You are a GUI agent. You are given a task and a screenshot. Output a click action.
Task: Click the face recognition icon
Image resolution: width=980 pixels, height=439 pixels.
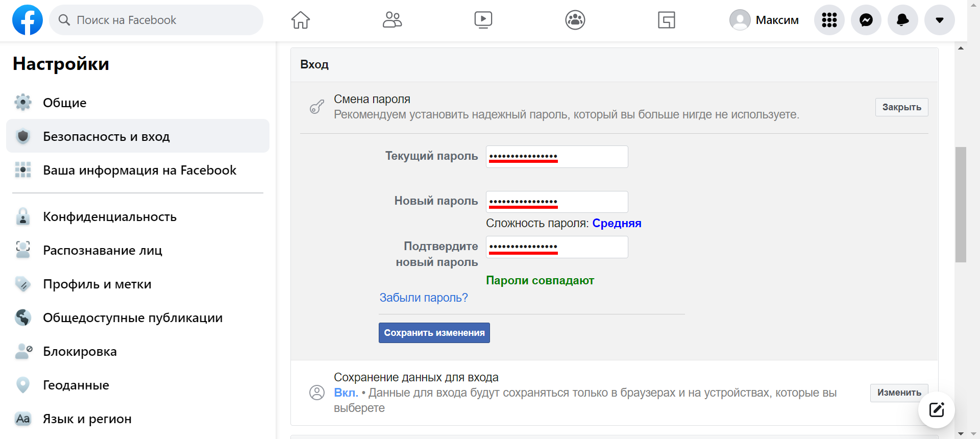click(23, 250)
